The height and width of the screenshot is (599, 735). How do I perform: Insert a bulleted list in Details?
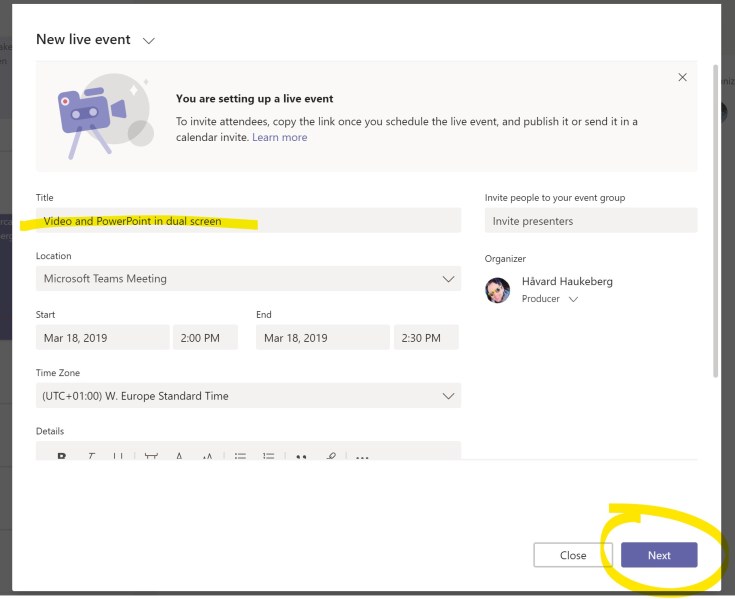tap(240, 457)
